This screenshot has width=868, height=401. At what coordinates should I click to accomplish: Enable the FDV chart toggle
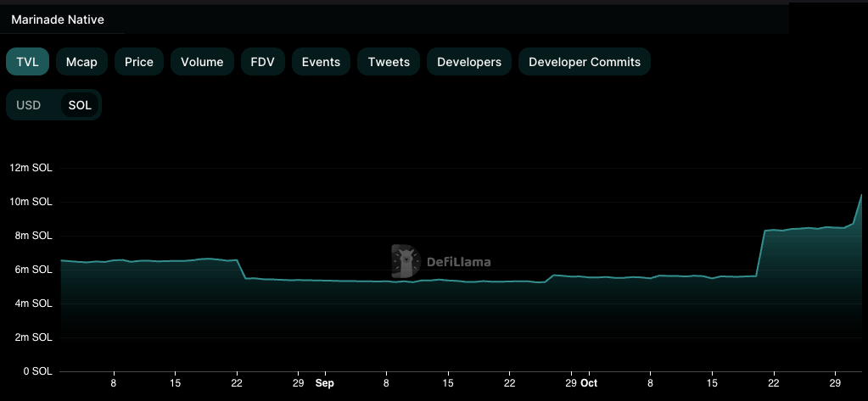[x=262, y=62]
